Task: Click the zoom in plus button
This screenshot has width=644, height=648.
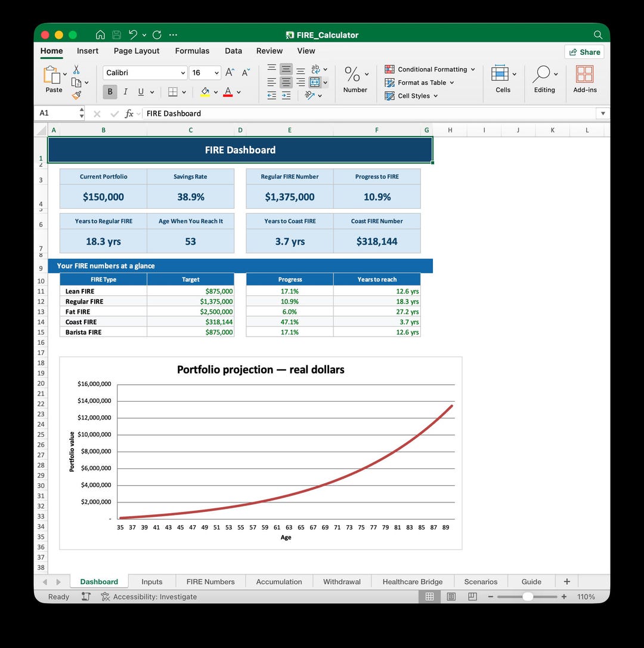Action: (x=564, y=596)
